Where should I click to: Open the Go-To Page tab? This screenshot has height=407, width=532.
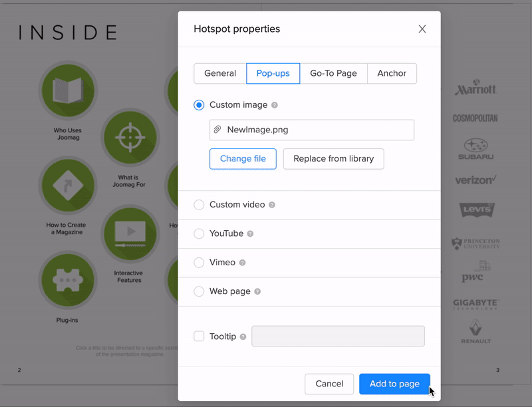pyautogui.click(x=333, y=73)
